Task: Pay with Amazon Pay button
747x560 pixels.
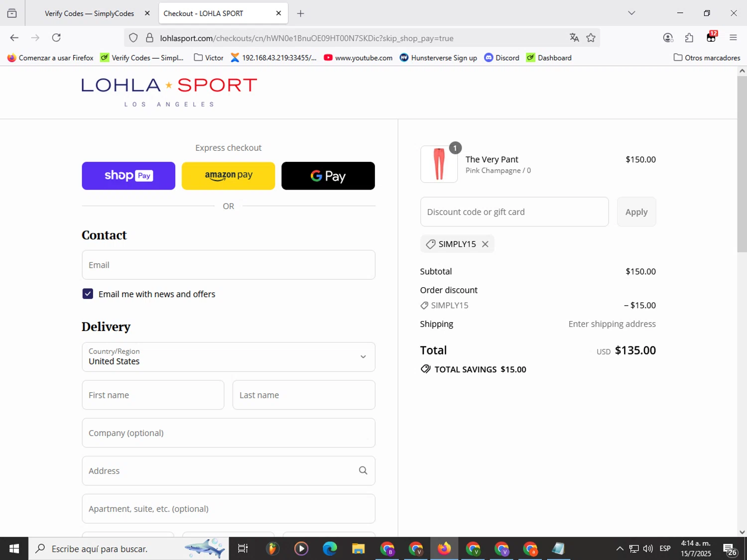Action: tap(228, 176)
